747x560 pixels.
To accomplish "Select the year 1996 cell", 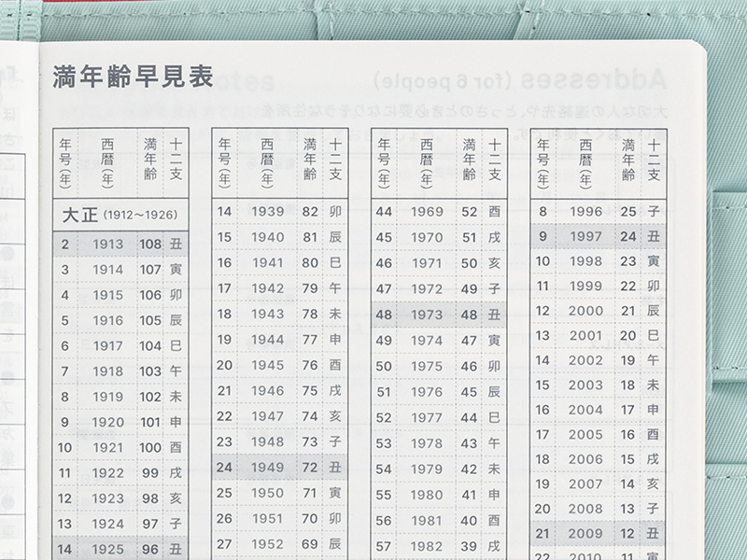I will [x=585, y=212].
